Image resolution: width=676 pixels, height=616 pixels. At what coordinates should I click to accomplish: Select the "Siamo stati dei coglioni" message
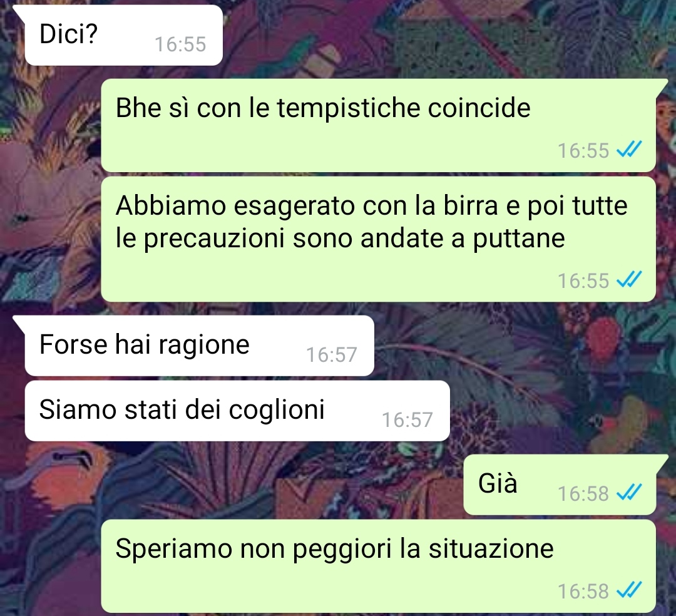click(237, 411)
